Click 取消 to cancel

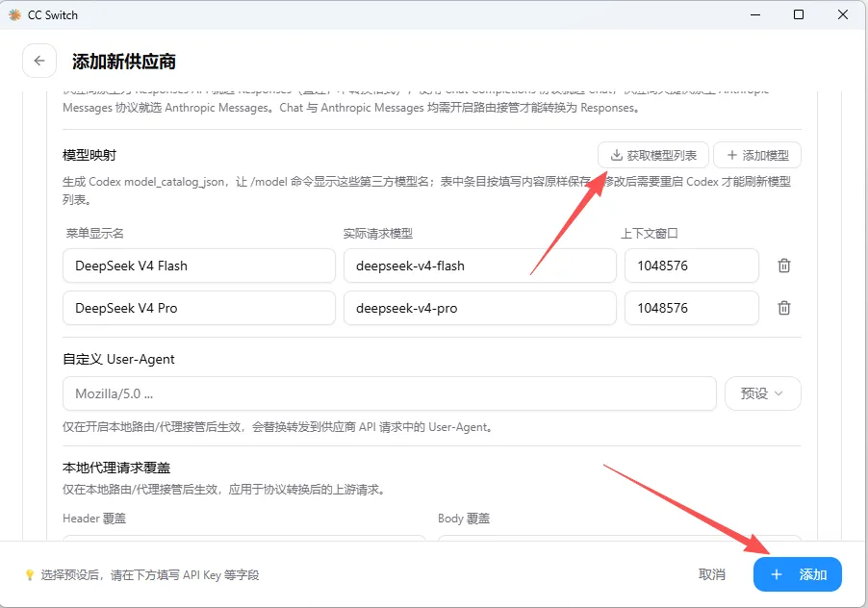tap(712, 574)
